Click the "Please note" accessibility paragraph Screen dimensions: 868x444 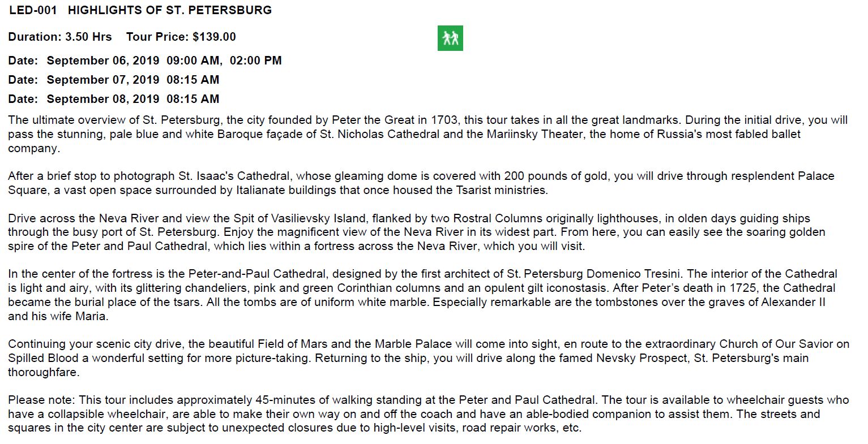click(396, 413)
